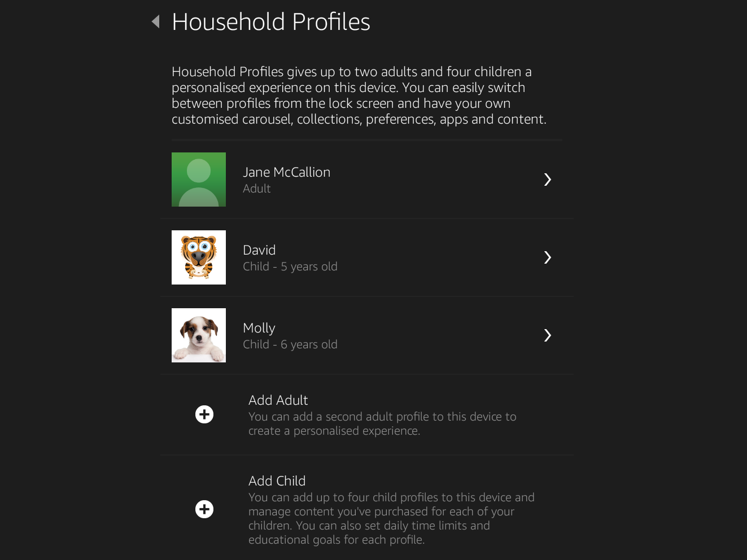Screen dimensions: 747x560
Task: Select the Jane McCallion profile name
Action: coord(286,172)
